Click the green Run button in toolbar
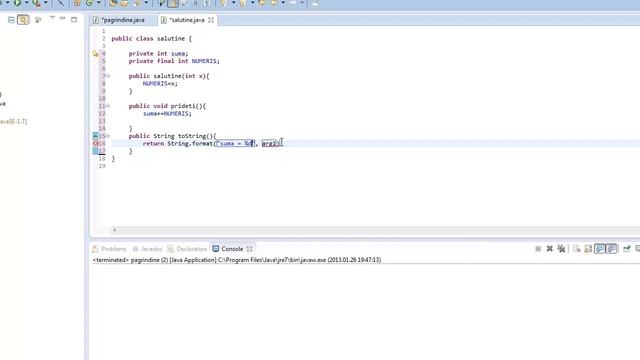Viewport: 640px width, 360px height. 18,3
